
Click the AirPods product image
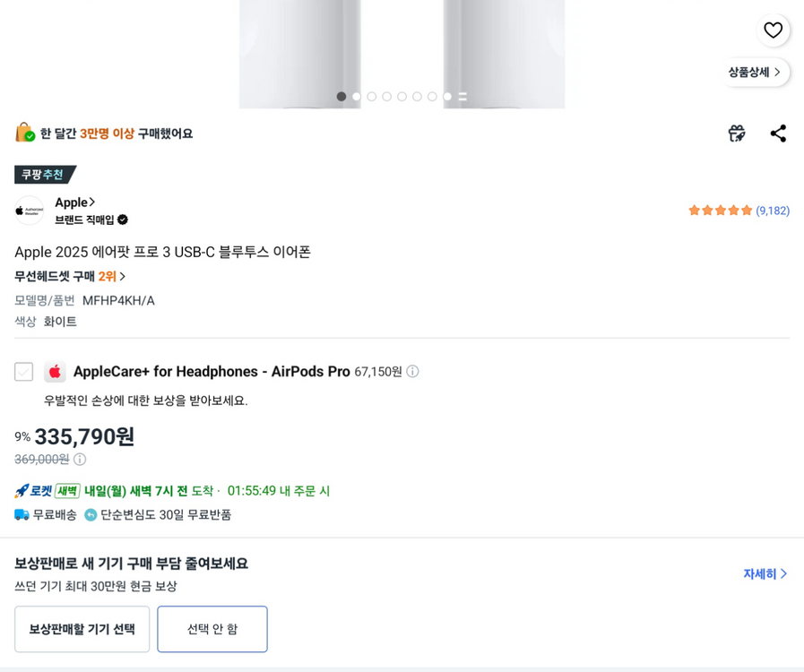coord(402,45)
